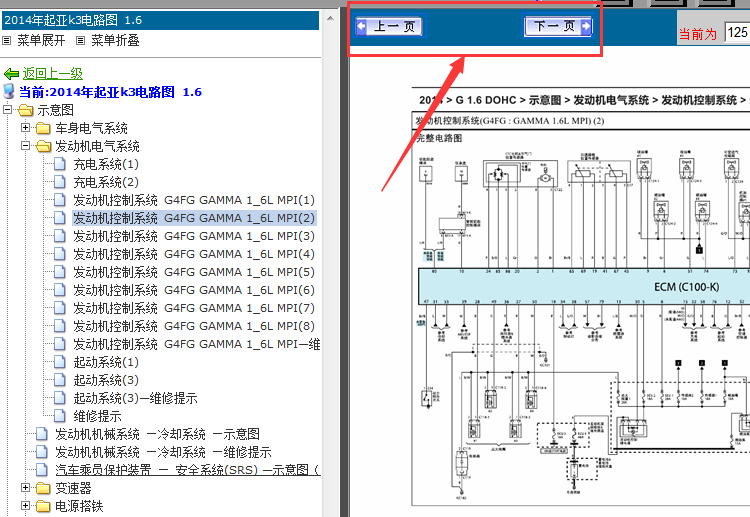
Task: Click folder icon of 变速器
Action: tap(43, 488)
